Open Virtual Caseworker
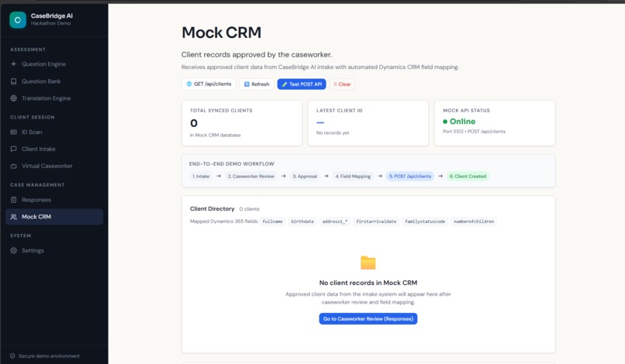625x364 pixels. pos(54,166)
